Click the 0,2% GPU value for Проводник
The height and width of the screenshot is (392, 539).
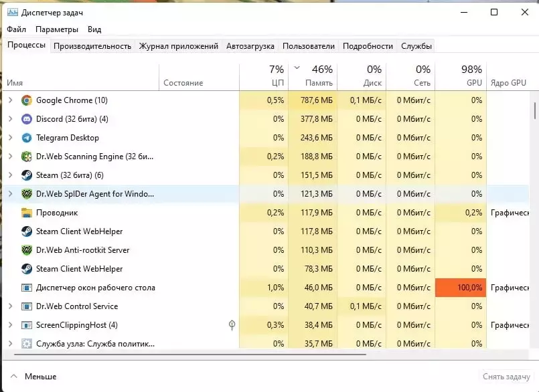pos(473,213)
